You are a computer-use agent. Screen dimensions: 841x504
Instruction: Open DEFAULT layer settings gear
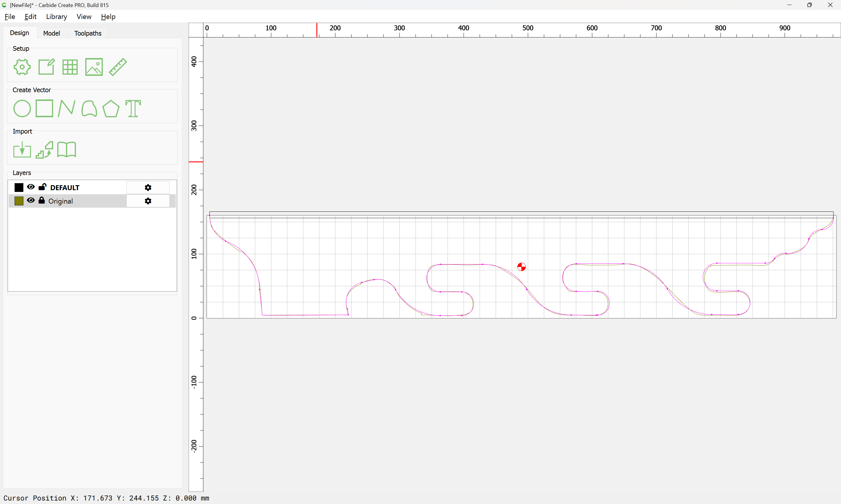coord(148,188)
